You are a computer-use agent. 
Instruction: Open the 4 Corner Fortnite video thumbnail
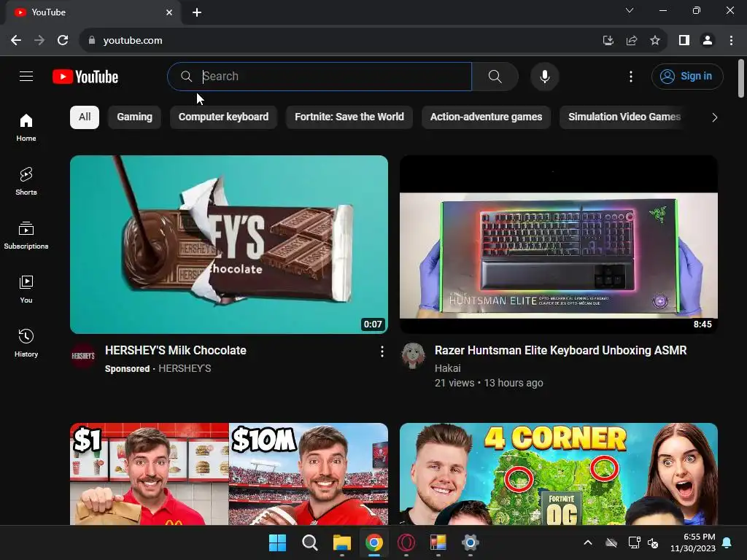[x=559, y=474]
